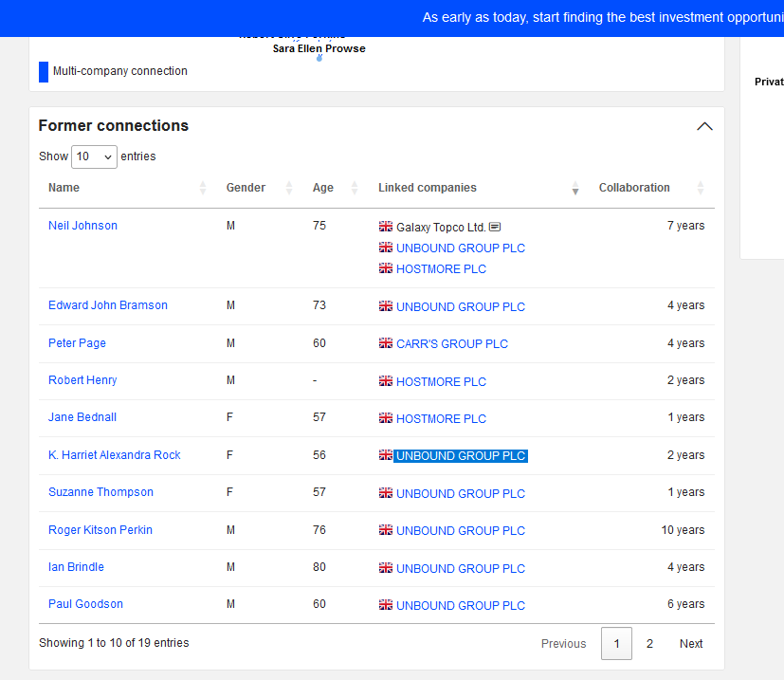The image size is (784, 680).
Task: Sort table by Age column
Action: click(355, 188)
